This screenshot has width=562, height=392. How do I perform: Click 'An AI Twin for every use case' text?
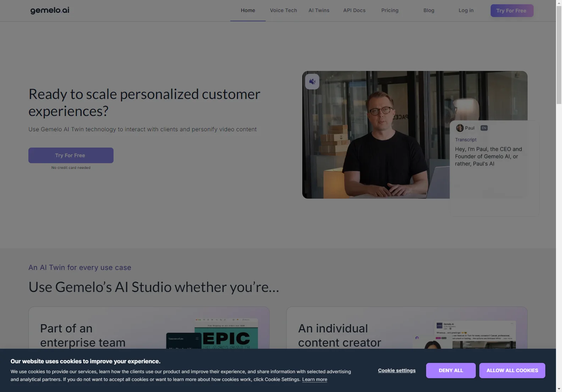point(80,267)
